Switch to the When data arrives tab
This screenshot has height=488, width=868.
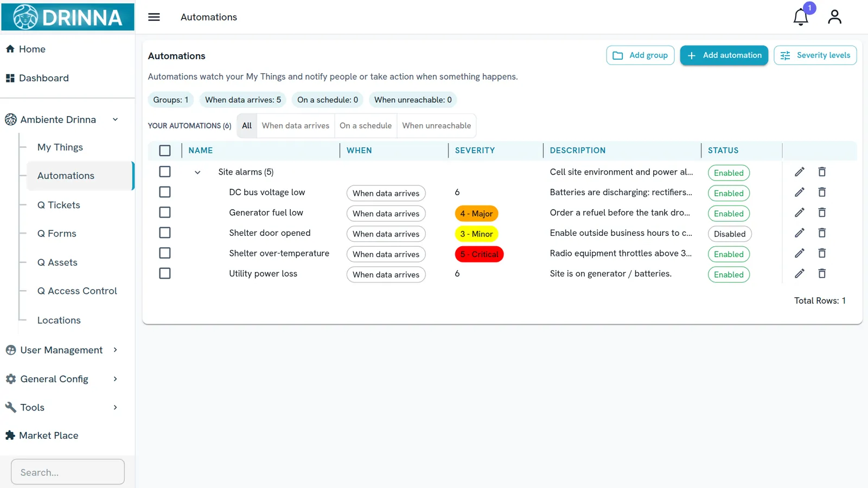(296, 126)
